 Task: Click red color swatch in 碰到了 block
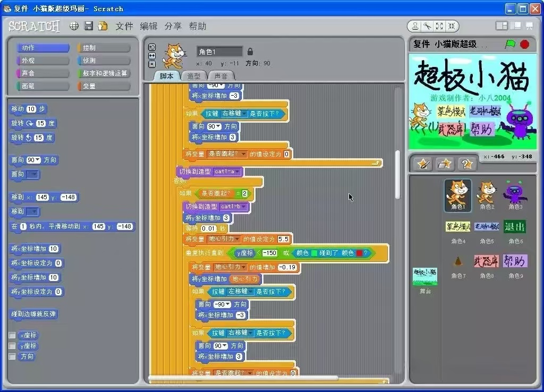(x=359, y=253)
